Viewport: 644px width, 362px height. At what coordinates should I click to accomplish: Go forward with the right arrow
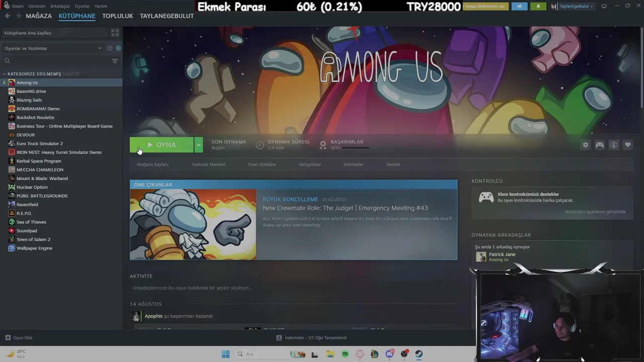click(18, 16)
